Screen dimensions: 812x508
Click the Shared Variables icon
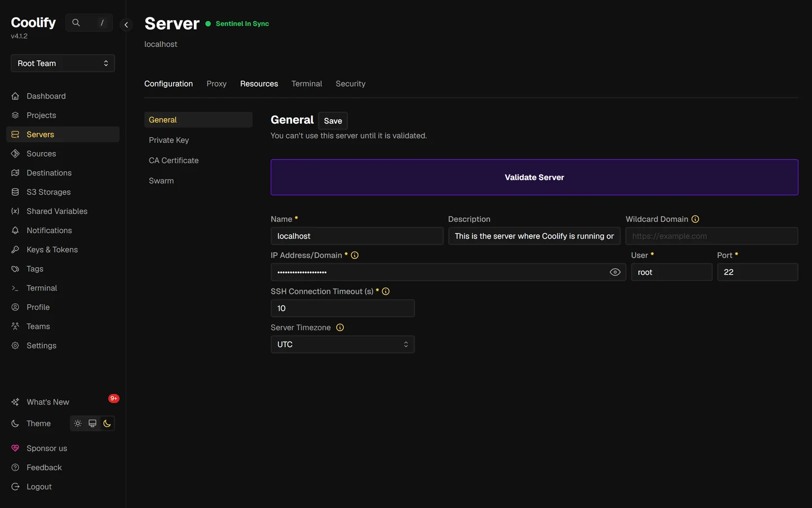point(15,211)
